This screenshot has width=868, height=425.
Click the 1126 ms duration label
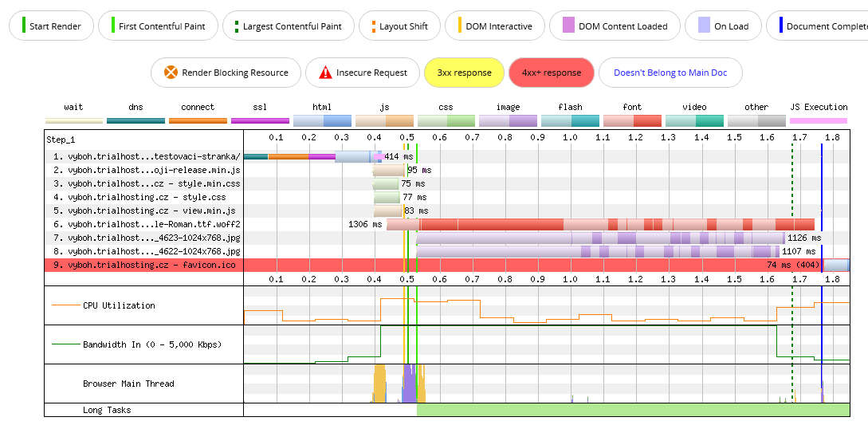(x=803, y=238)
